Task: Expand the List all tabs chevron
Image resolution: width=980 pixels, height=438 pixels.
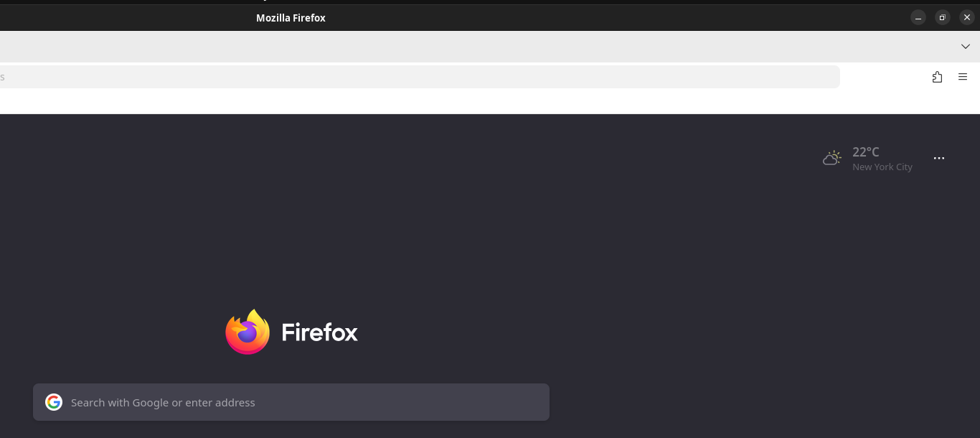Action: [x=966, y=47]
